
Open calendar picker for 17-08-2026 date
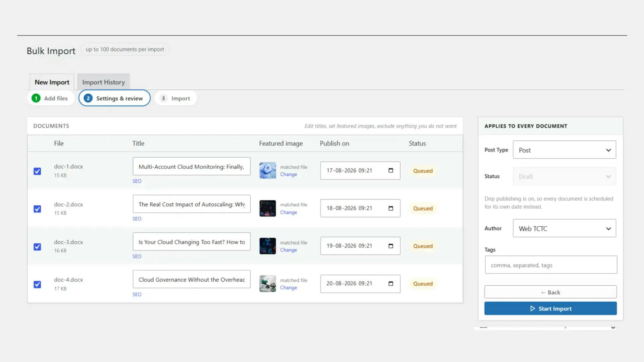click(x=391, y=171)
